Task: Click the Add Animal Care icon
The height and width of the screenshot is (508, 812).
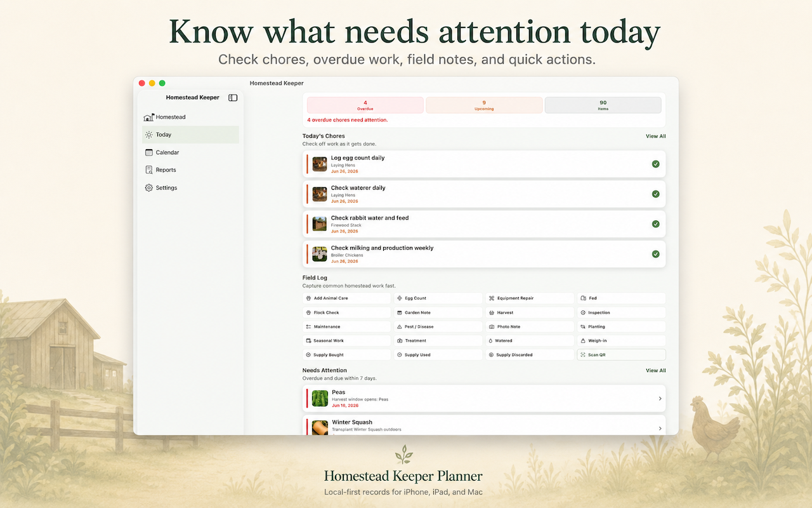Action: coord(308,298)
